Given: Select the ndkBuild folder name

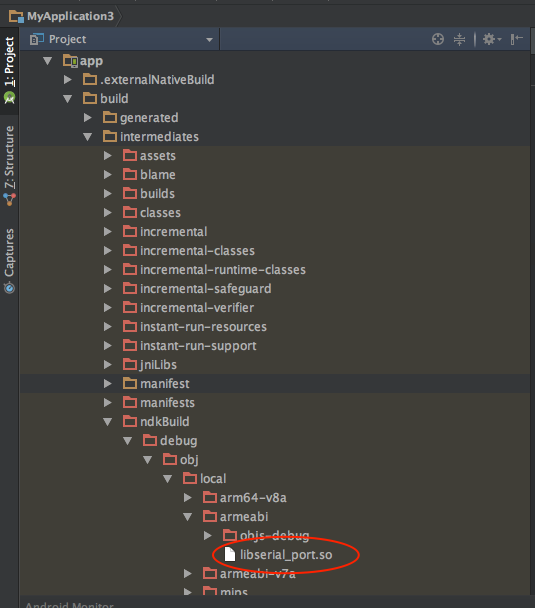Looking at the screenshot, I should coord(165,422).
